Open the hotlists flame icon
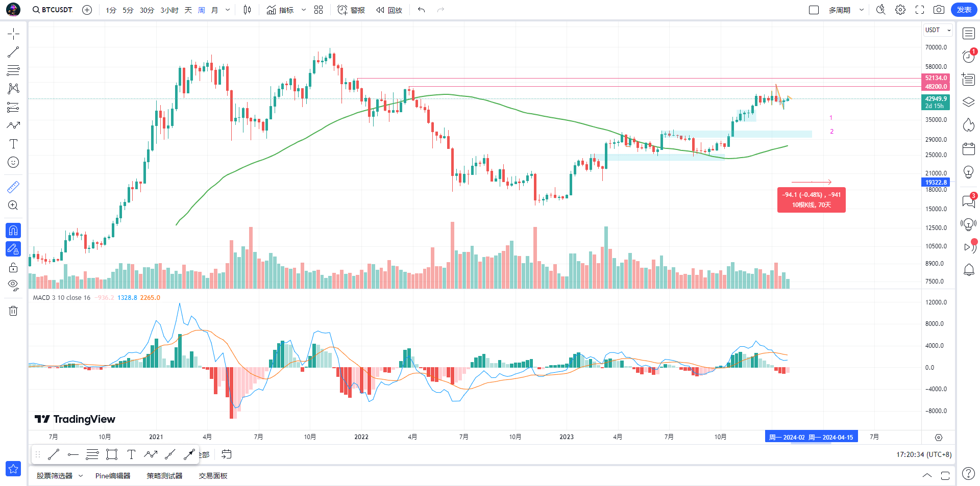 pos(969,125)
